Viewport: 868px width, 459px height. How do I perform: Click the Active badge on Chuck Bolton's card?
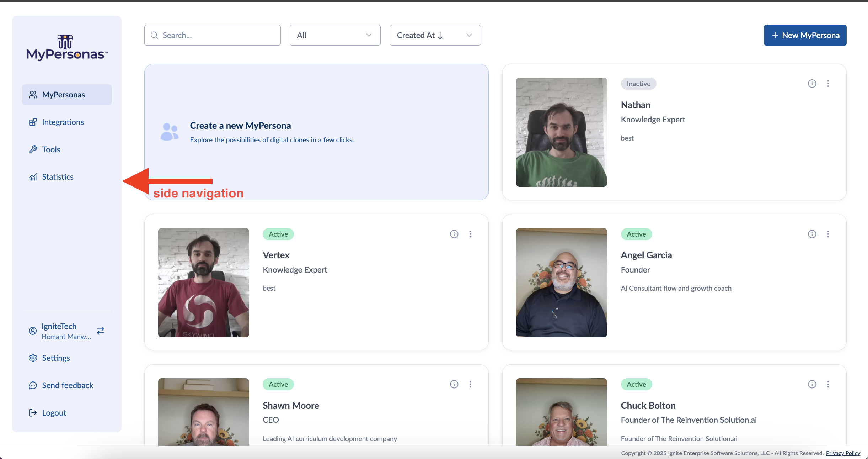tap(636, 384)
